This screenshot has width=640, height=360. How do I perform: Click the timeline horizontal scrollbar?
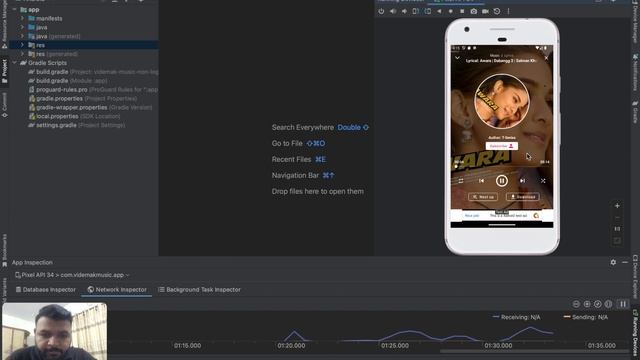point(535,351)
